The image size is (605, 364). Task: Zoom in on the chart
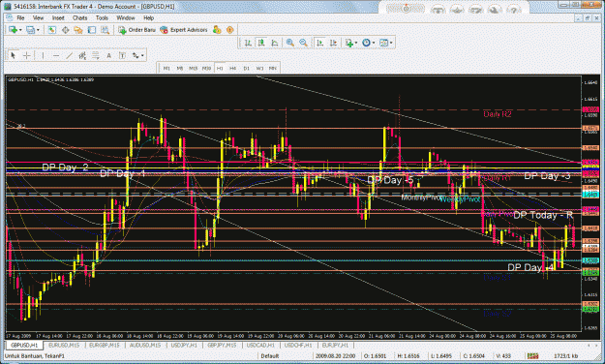pyautogui.click(x=290, y=43)
